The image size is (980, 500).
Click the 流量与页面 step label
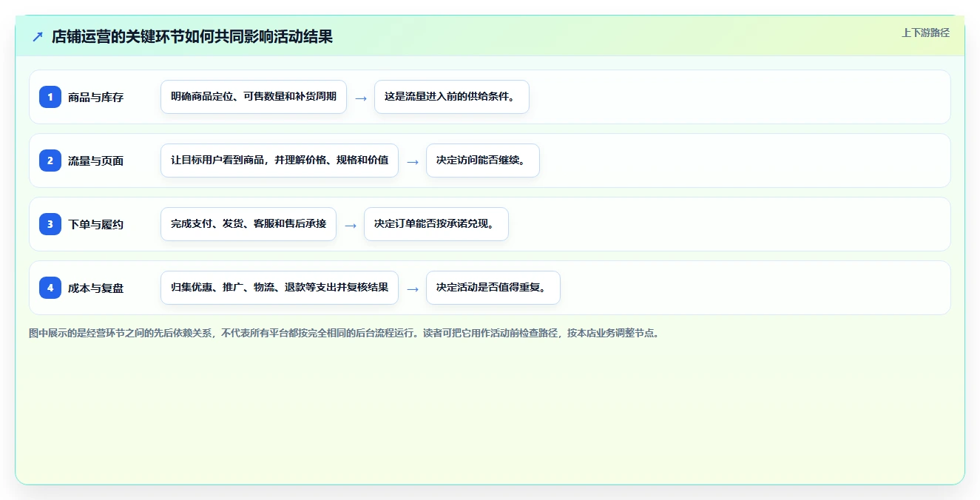tap(95, 161)
